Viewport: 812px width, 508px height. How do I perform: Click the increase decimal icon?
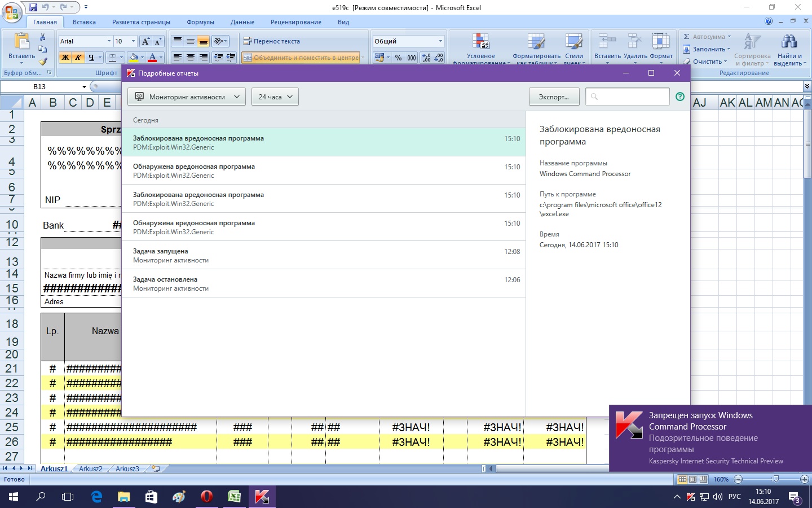(x=426, y=58)
